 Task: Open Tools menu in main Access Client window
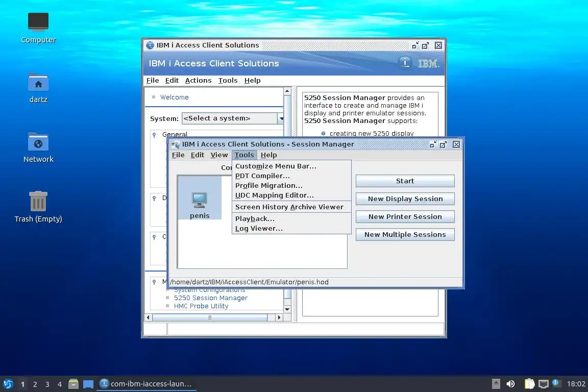tap(228, 80)
